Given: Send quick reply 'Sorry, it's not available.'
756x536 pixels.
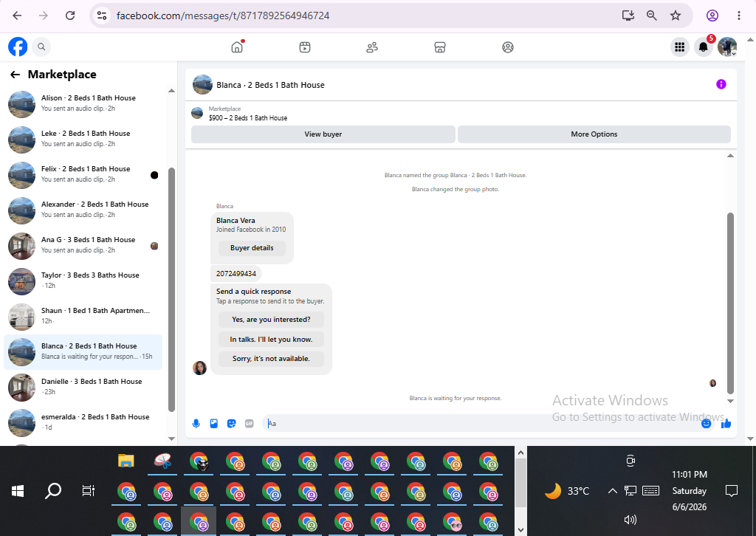Looking at the screenshot, I should [x=271, y=359].
